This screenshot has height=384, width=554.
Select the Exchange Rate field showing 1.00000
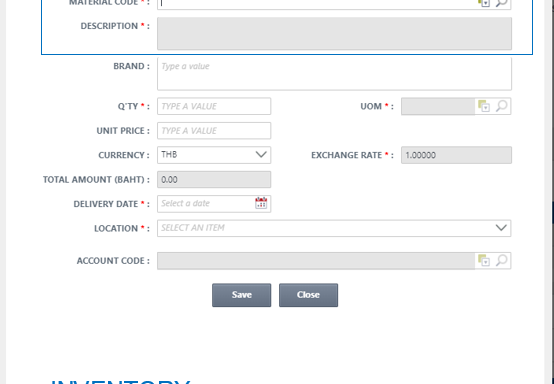click(x=456, y=155)
